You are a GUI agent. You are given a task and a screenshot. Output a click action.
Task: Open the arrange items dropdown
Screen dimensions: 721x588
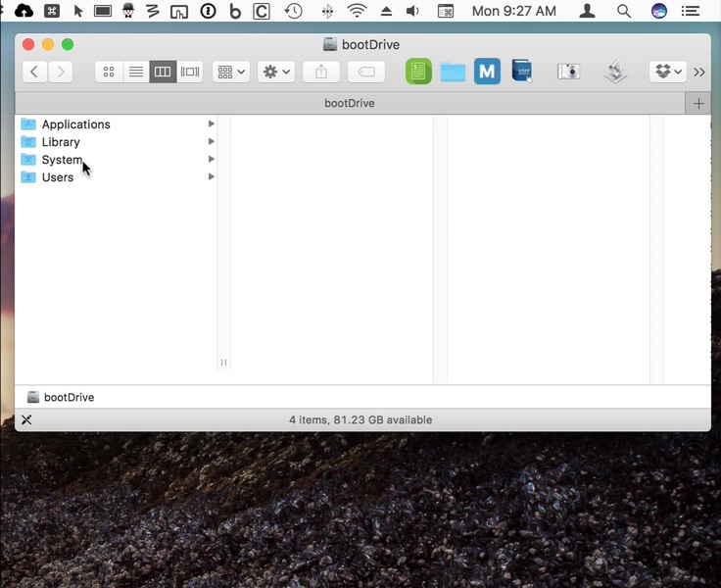(231, 72)
